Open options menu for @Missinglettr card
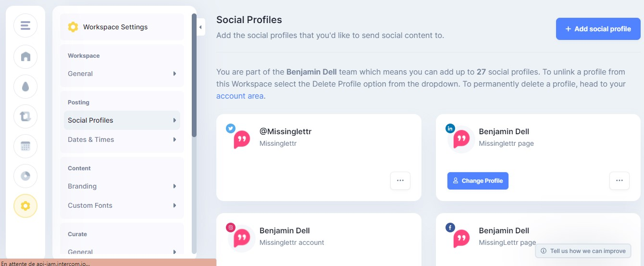This screenshot has width=644, height=266. pyautogui.click(x=400, y=181)
